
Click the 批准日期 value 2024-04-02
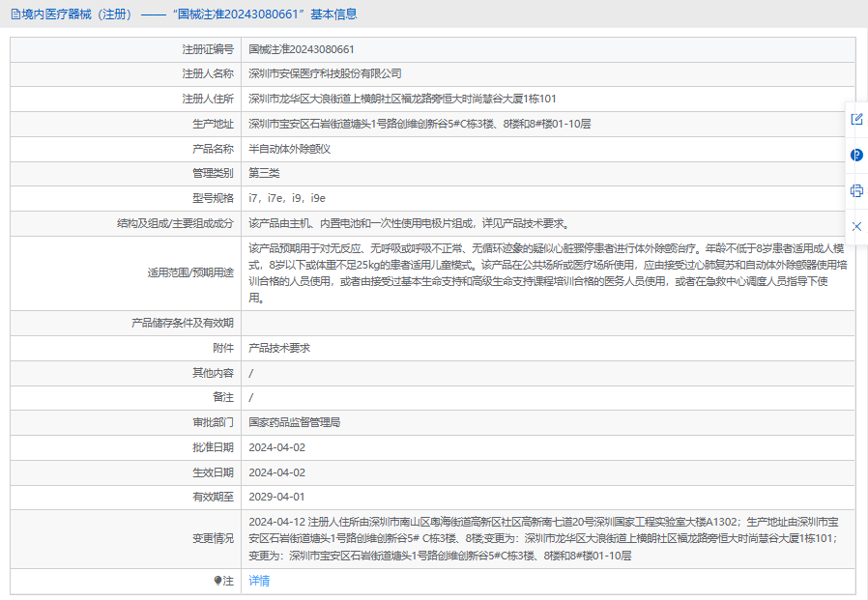pyautogui.click(x=276, y=447)
